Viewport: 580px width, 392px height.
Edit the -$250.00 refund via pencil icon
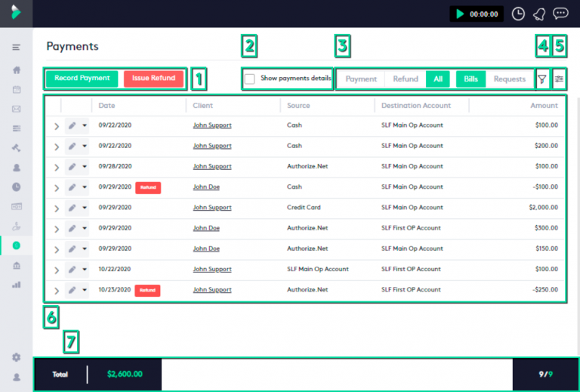[x=72, y=290]
